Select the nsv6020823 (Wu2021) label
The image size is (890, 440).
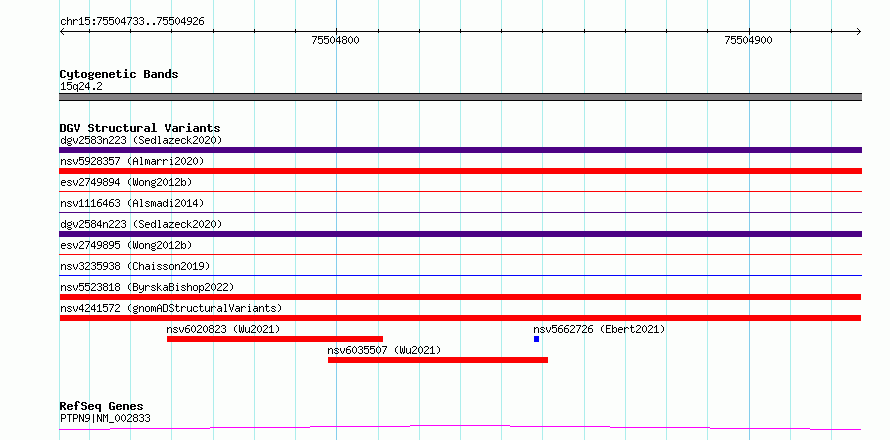click(x=223, y=329)
